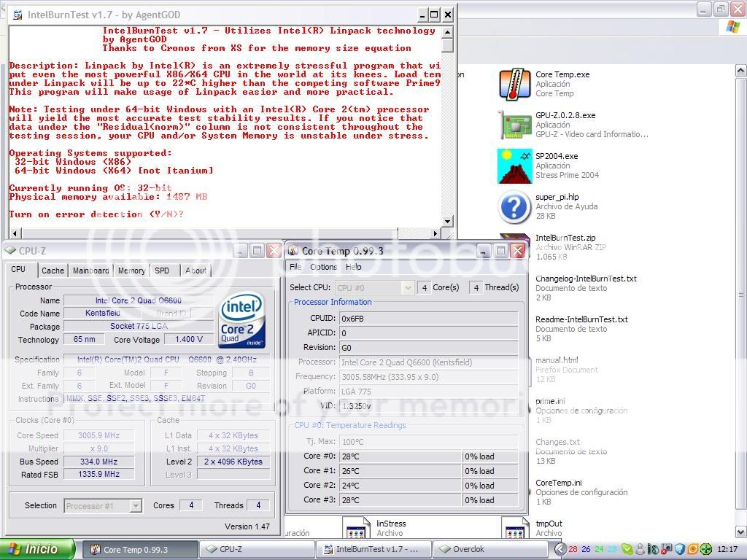The width and height of the screenshot is (747, 560).
Task: Switch to the Overclok taskbar button
Action: tap(490, 550)
